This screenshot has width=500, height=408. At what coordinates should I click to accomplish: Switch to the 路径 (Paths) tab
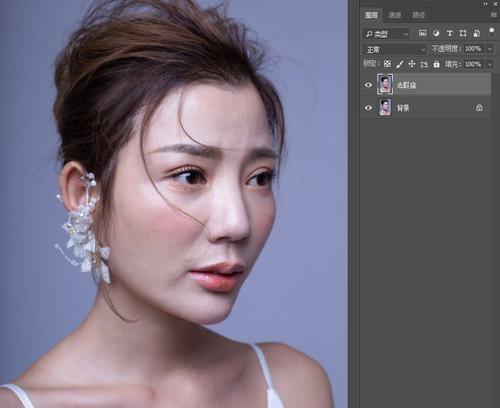point(419,15)
